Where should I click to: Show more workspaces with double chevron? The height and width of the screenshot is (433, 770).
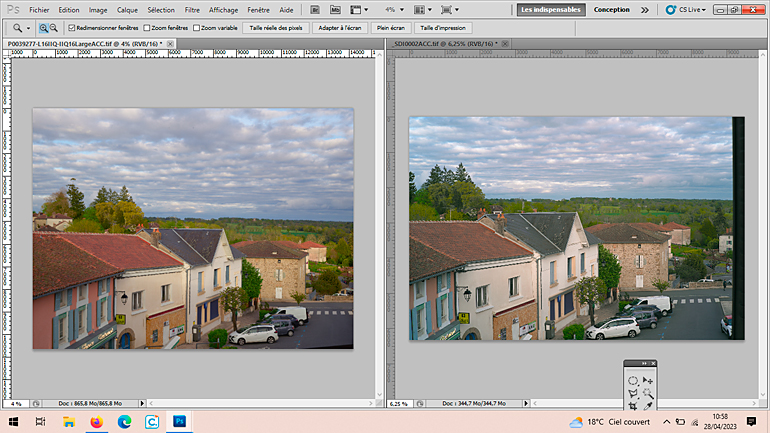pyautogui.click(x=645, y=10)
